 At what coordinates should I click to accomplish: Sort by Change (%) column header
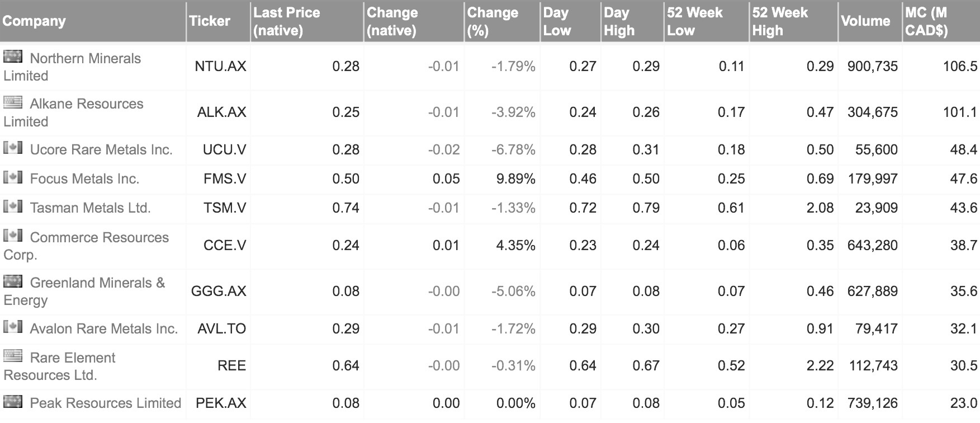click(x=493, y=21)
